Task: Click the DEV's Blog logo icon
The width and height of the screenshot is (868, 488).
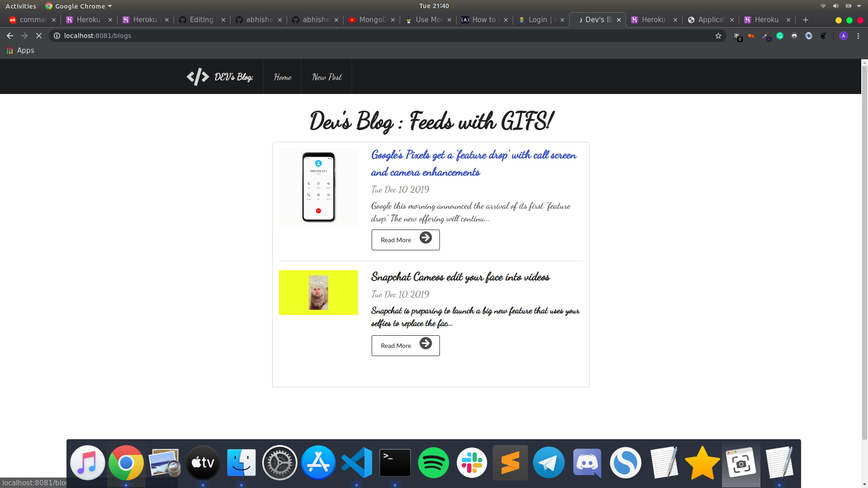Action: point(198,76)
